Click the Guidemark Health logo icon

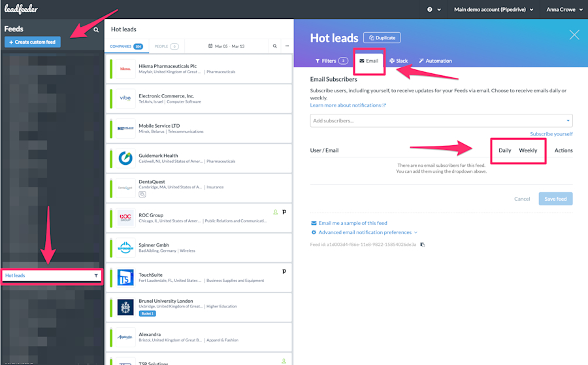pos(125,158)
